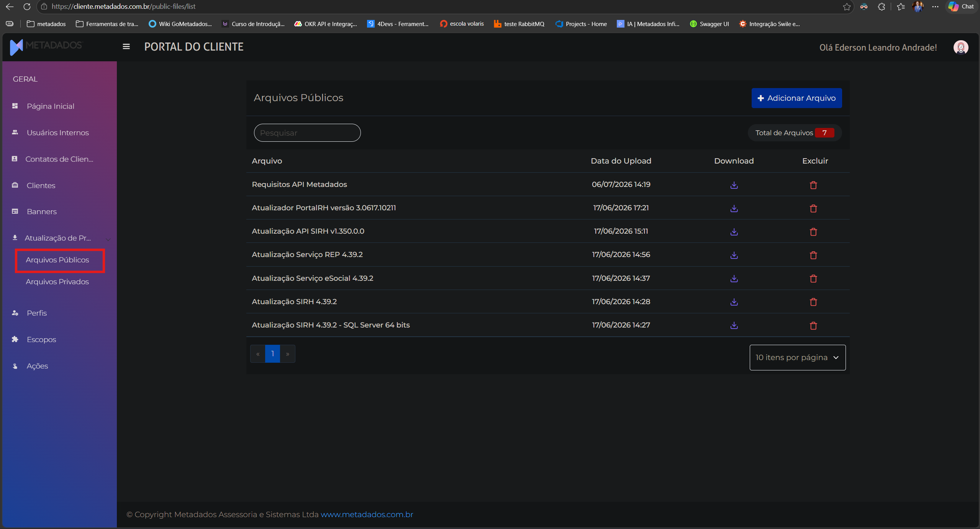Open the user avatar profile menu

pyautogui.click(x=960, y=47)
